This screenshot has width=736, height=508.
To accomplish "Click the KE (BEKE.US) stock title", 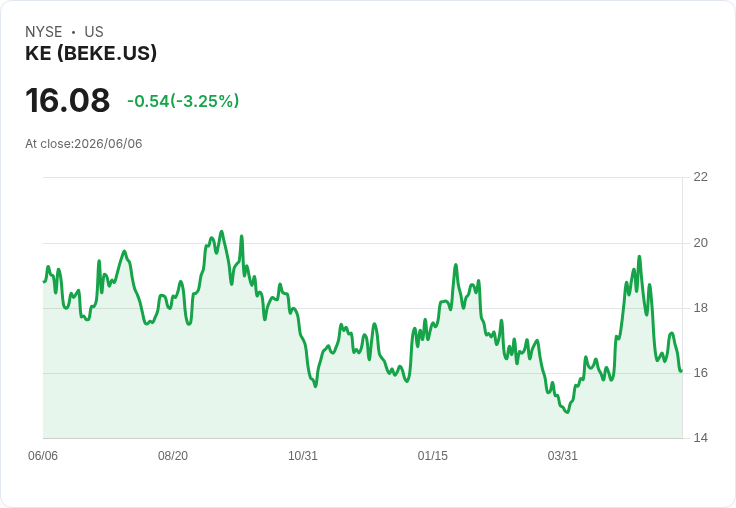I will [91, 53].
